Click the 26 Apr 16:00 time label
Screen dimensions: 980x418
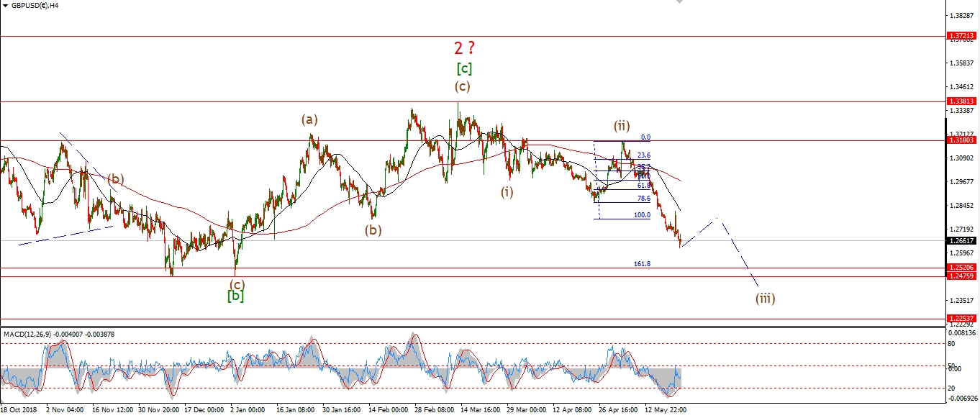point(620,412)
